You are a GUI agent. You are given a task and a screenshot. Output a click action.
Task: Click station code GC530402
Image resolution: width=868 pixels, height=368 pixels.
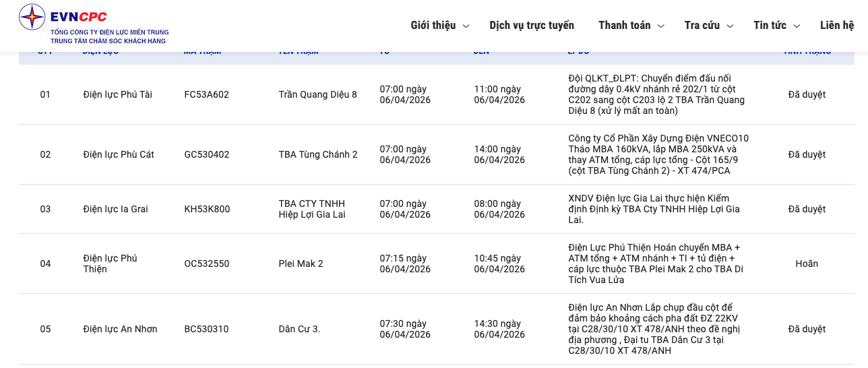(207, 154)
